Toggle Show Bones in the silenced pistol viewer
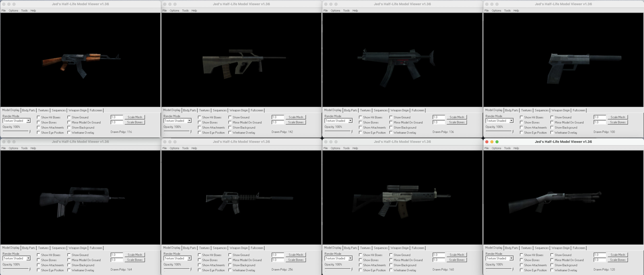 click(x=521, y=122)
